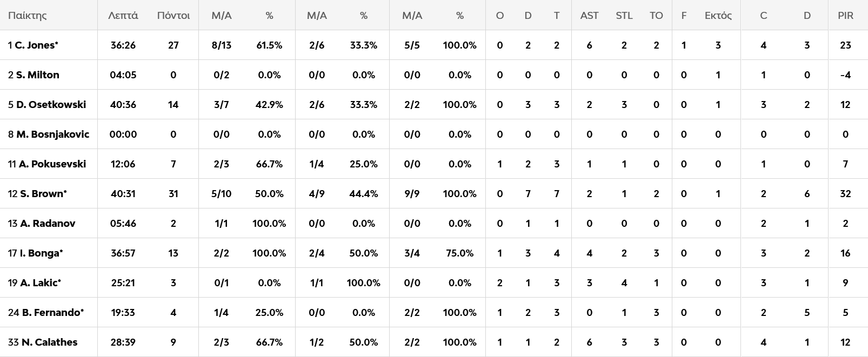868x357 pixels.
Task: Sort by the Λεπτά column header
Action: (x=123, y=16)
